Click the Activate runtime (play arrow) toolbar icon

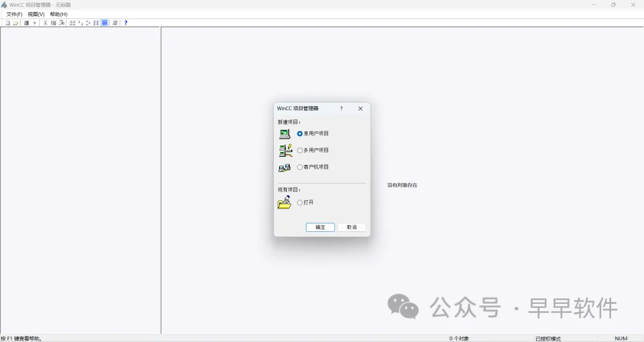(35, 23)
